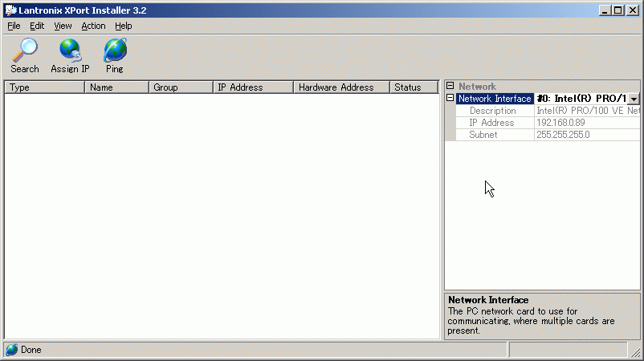
Task: Click the Intel(R) PRO/100 VE description value
Action: (x=588, y=111)
